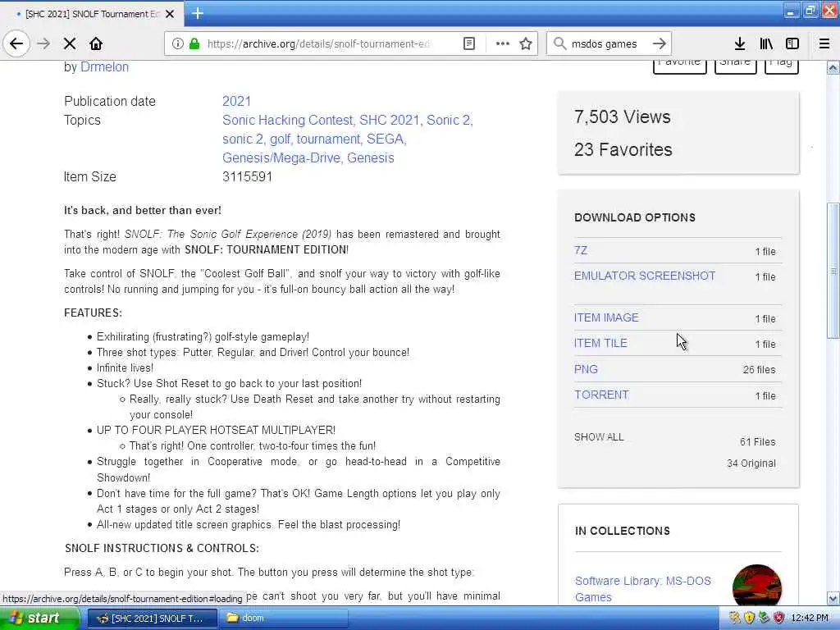Open the 2021 publication date link
This screenshot has width=840, height=630.
236,101
